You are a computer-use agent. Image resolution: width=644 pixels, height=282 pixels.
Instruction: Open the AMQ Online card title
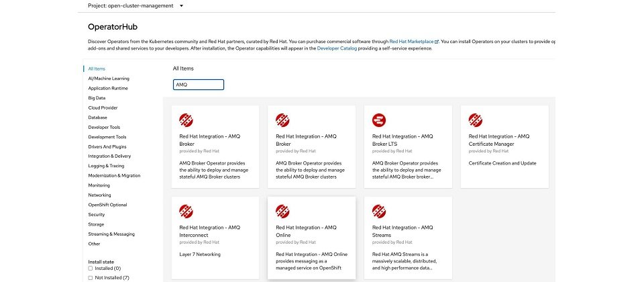coord(306,232)
